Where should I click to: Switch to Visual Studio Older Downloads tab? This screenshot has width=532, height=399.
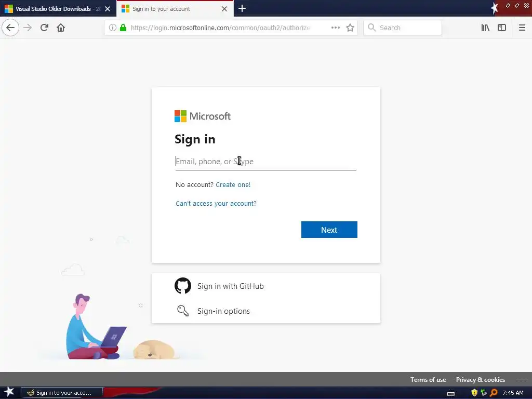(58, 9)
